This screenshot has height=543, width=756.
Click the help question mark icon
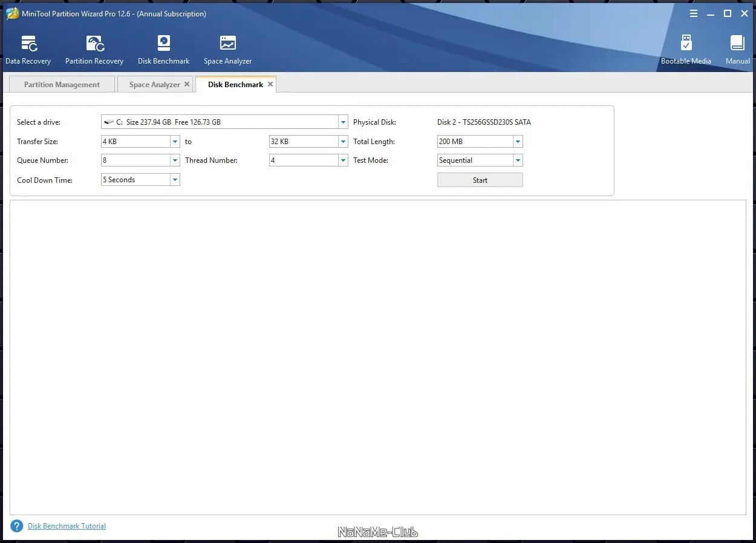(x=17, y=526)
